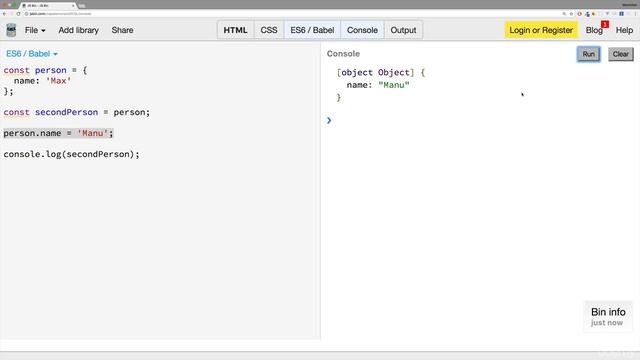The image size is (640, 360).
Task: Click the browser back arrow
Action: (x=4, y=14)
